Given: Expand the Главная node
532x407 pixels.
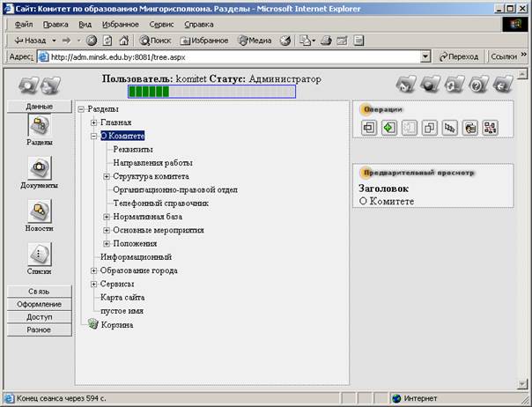Looking at the screenshot, I should coord(93,122).
